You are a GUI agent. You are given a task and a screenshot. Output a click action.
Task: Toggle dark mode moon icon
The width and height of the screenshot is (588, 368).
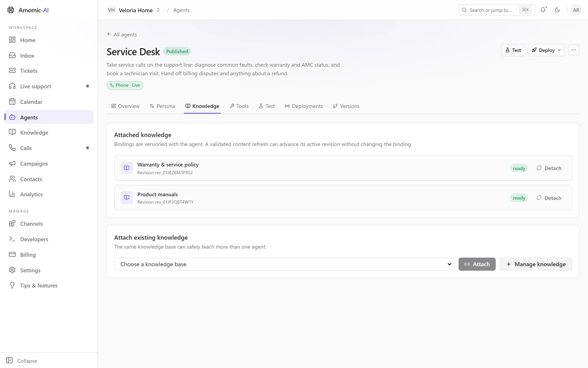[557, 10]
